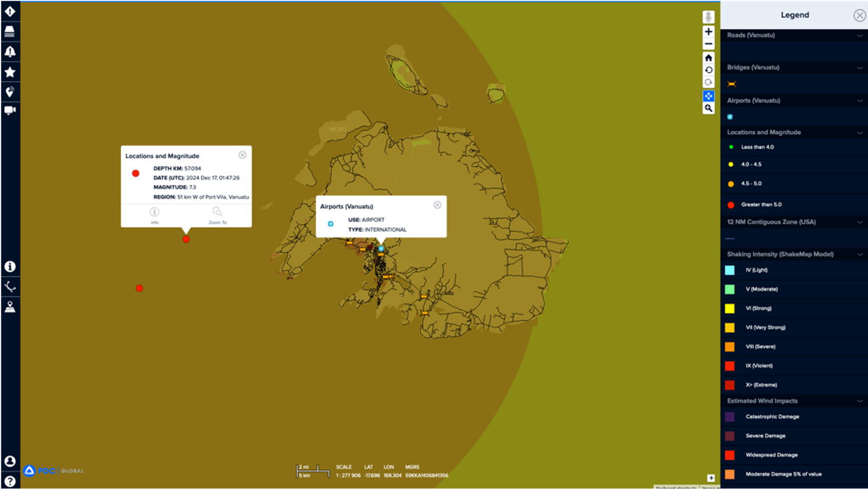Collapse the Estimated Wind Impacts section
Screen dimensions: 868x489
[x=860, y=401]
